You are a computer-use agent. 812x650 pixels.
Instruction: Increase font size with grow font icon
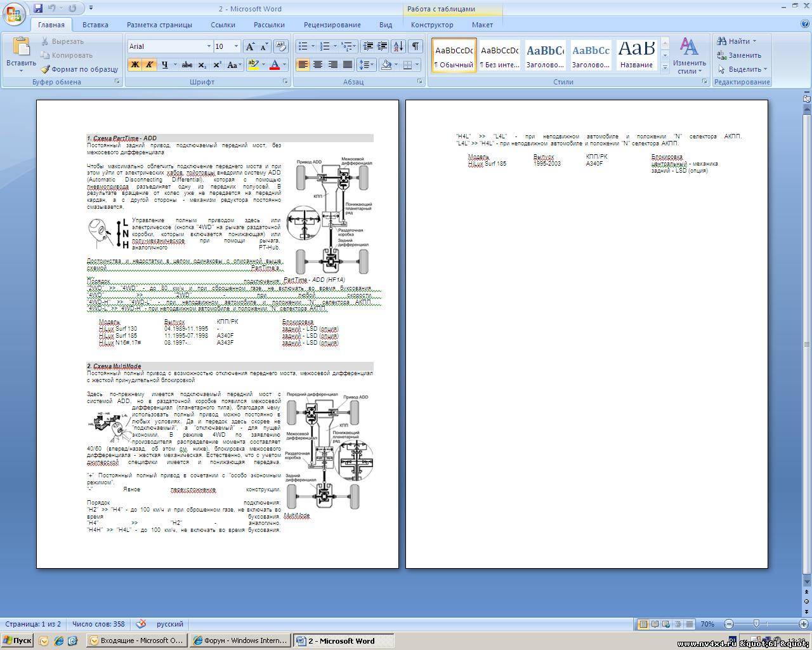click(251, 46)
